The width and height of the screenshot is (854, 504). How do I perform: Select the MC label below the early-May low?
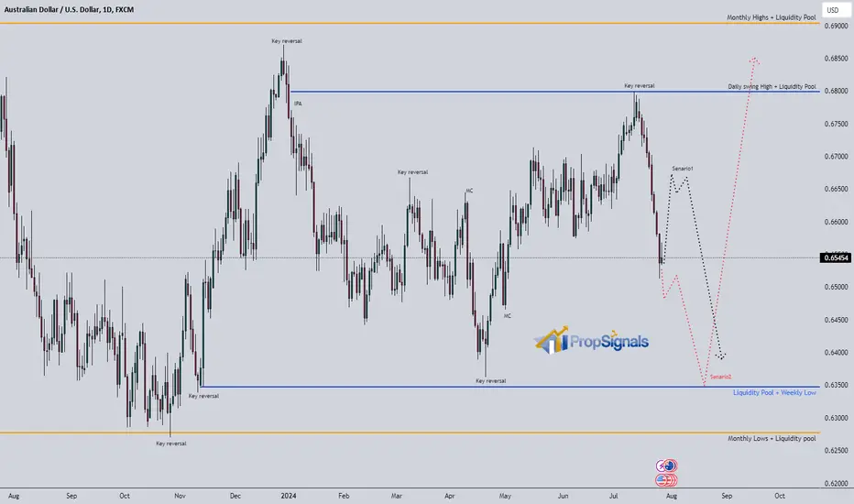tap(507, 316)
